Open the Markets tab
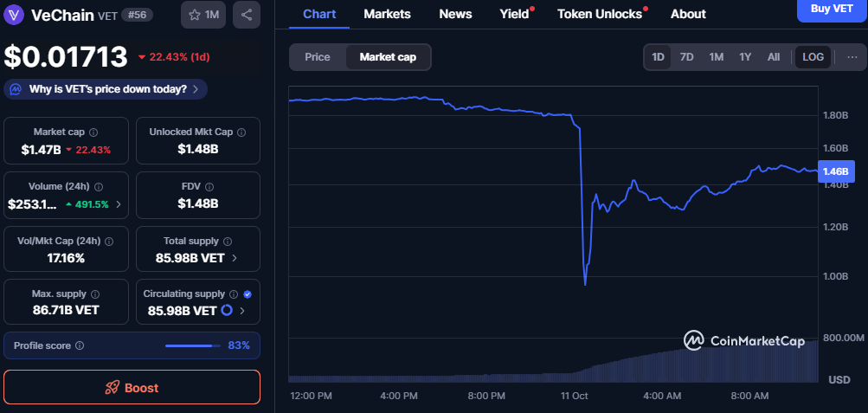This screenshot has width=868, height=413. click(387, 14)
